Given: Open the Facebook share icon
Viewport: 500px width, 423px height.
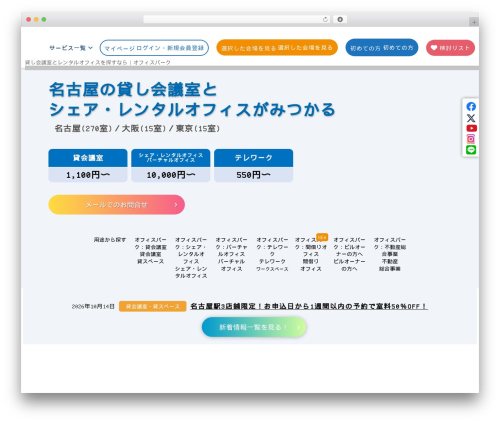Looking at the screenshot, I should tap(471, 107).
